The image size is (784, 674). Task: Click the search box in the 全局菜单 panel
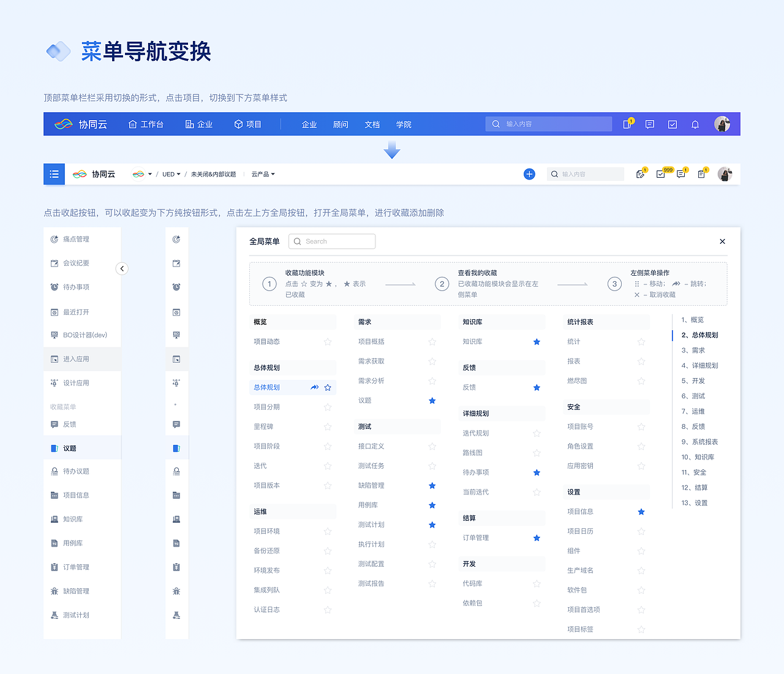[332, 241]
